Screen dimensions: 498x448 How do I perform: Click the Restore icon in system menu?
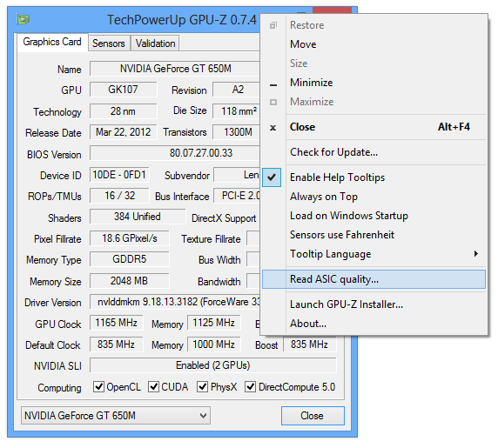coord(273,25)
